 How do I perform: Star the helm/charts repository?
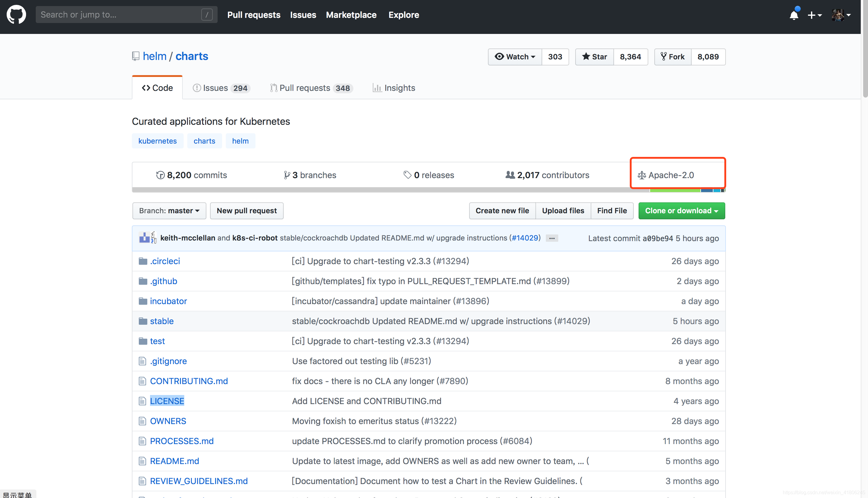point(595,57)
